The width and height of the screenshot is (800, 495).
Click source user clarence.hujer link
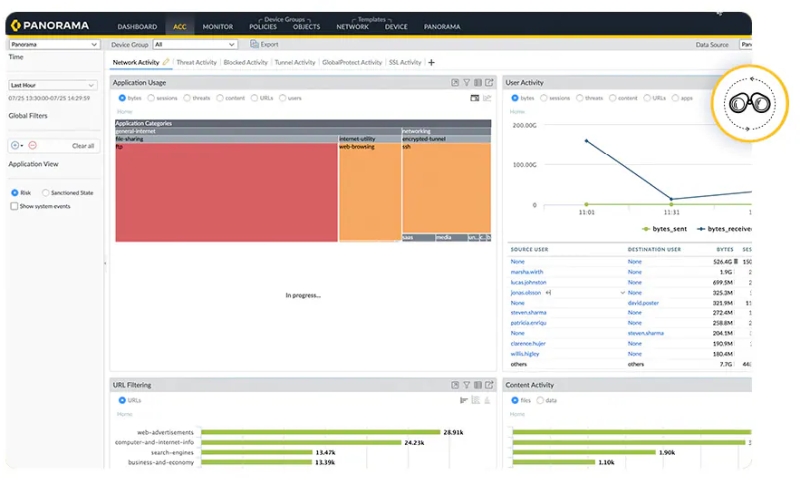[528, 344]
